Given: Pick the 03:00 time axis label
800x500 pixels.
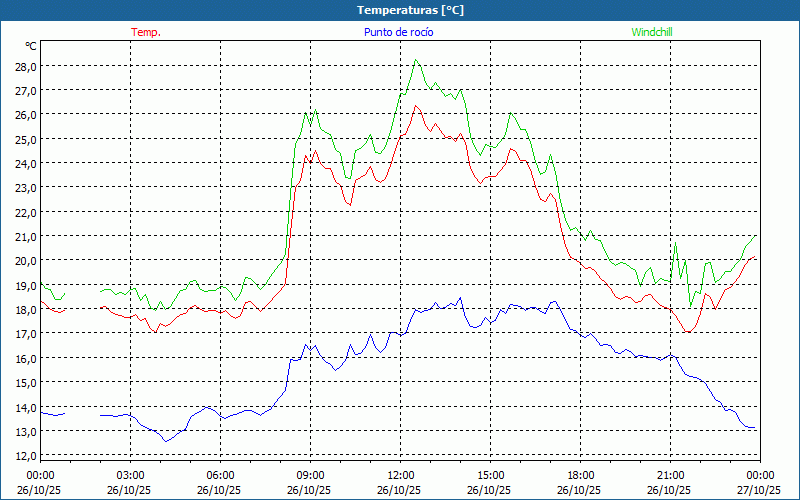Looking at the screenshot, I should [130, 475].
